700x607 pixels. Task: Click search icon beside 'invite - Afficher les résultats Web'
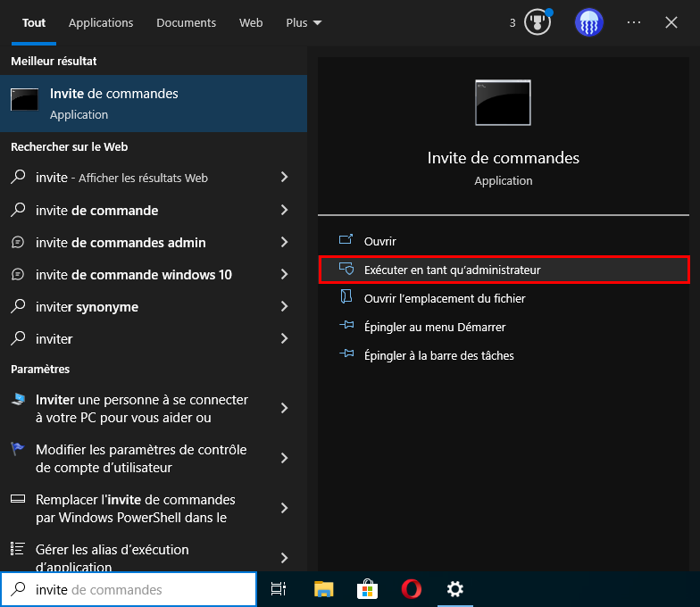tap(18, 177)
